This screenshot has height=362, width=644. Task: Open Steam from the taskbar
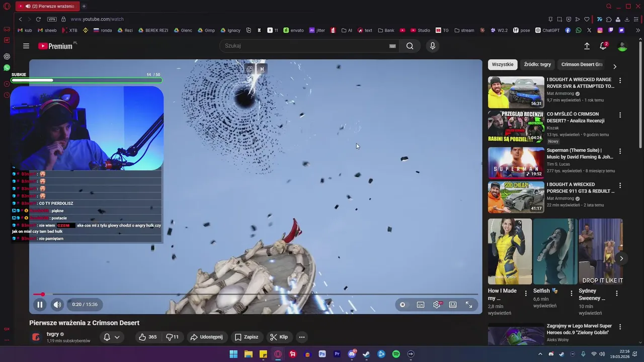tap(366, 354)
